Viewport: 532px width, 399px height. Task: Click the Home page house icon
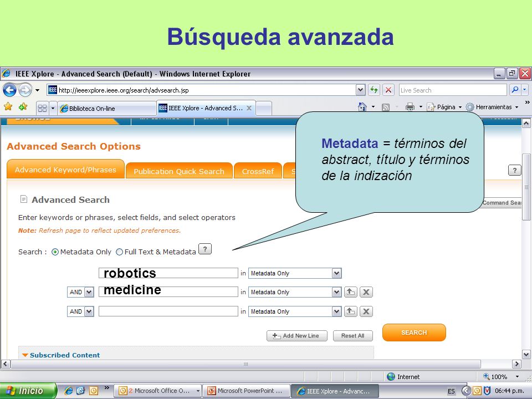point(362,107)
